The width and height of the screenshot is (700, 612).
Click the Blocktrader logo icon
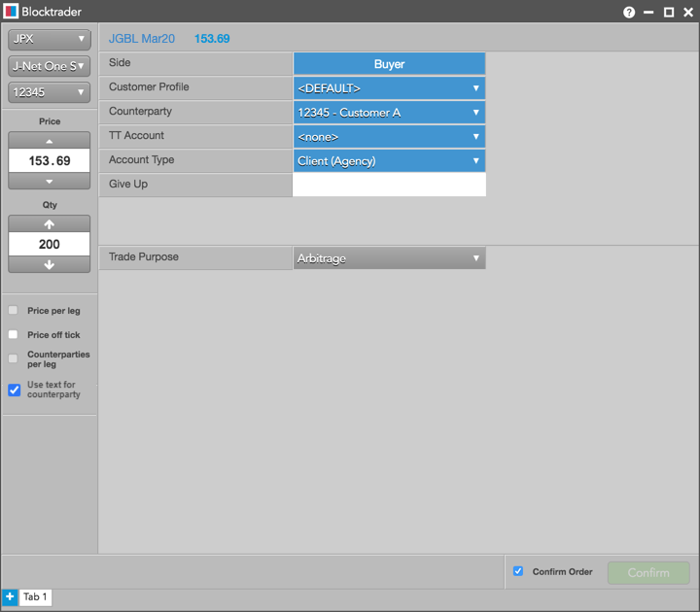point(11,12)
